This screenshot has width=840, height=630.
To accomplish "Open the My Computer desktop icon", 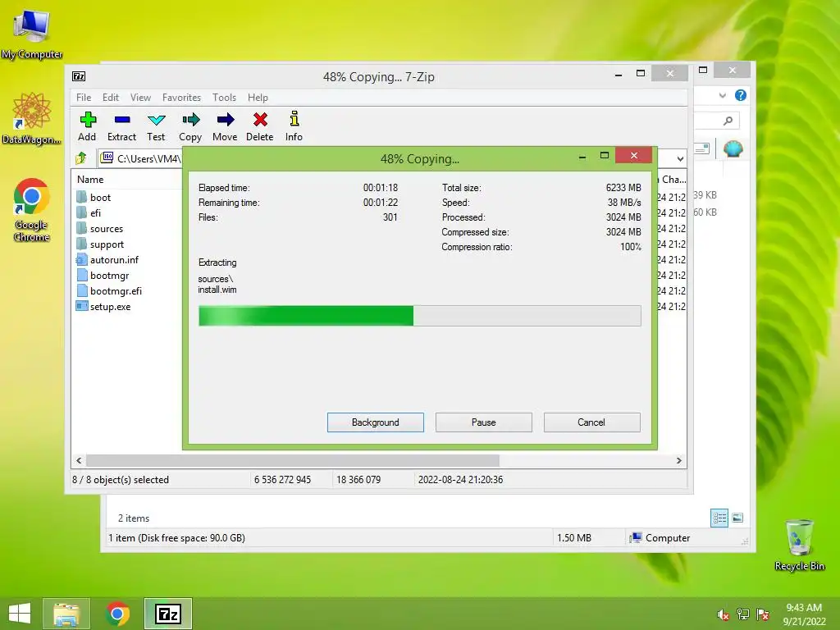I will (32, 33).
